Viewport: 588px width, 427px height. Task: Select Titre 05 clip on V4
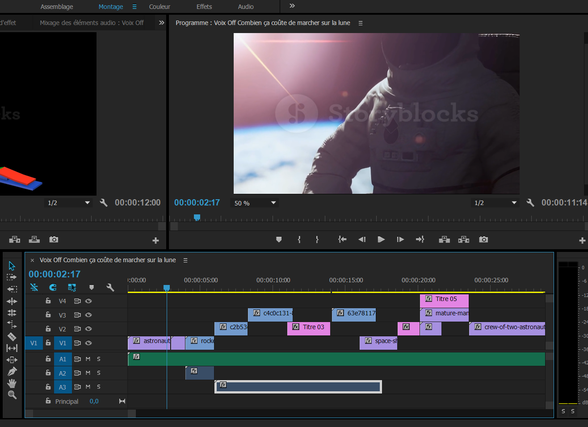coord(444,300)
